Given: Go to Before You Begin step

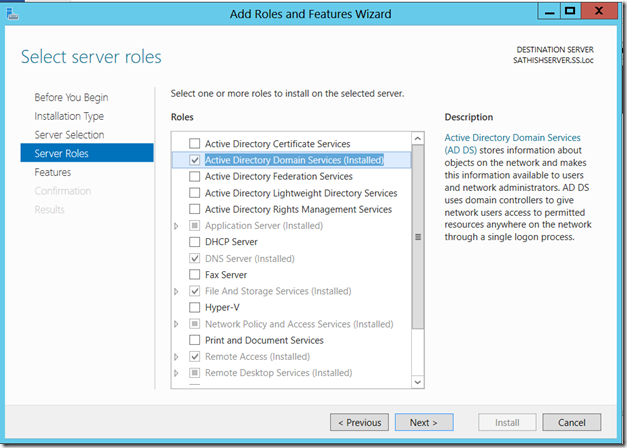Looking at the screenshot, I should click(71, 97).
